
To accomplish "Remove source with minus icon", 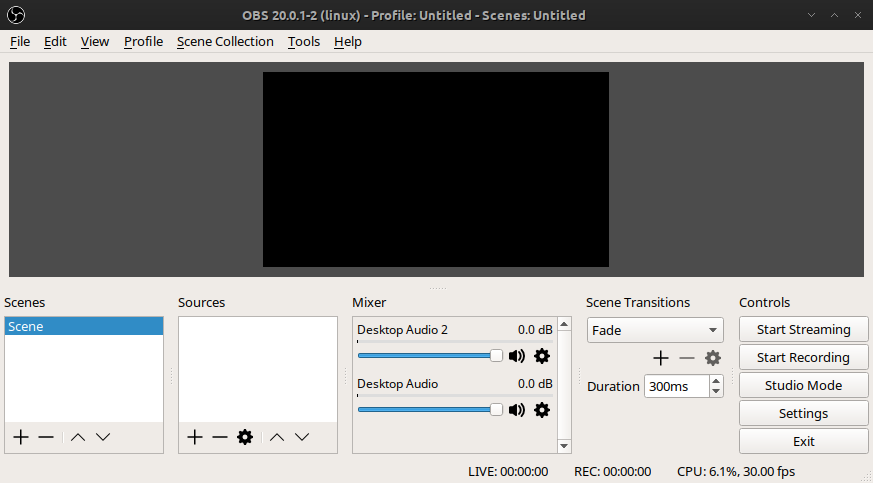I will click(x=220, y=437).
